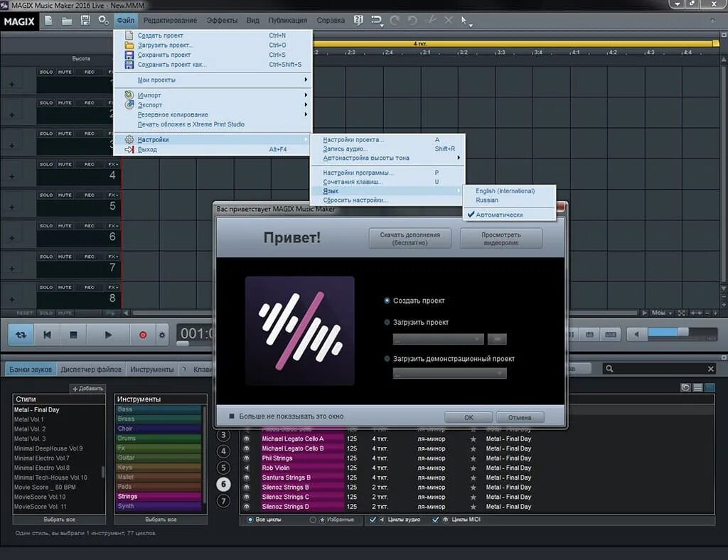This screenshot has height=560, width=728.
Task: Clear search with the X icon
Action: 710,369
